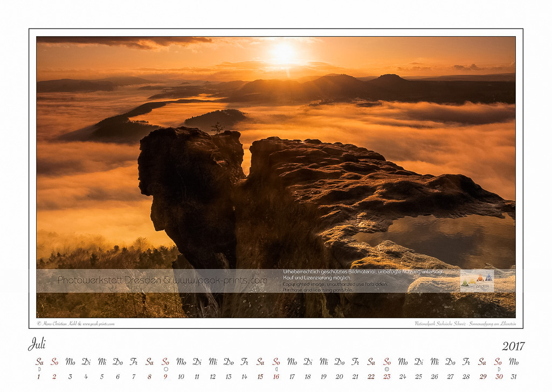Select day 1 in the calendar row
Image resolution: width=552 pixels, height=392 pixels.
tap(39, 376)
